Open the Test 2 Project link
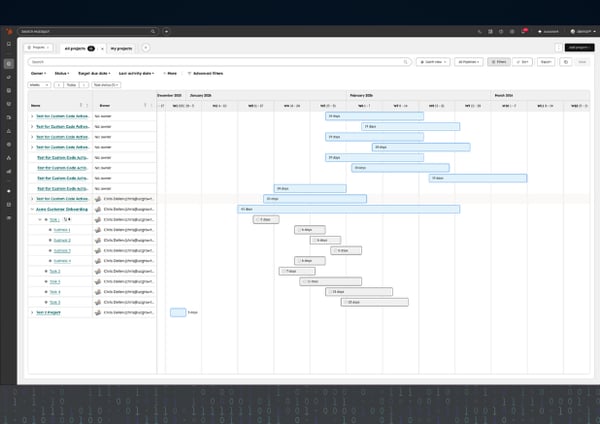 click(48, 313)
